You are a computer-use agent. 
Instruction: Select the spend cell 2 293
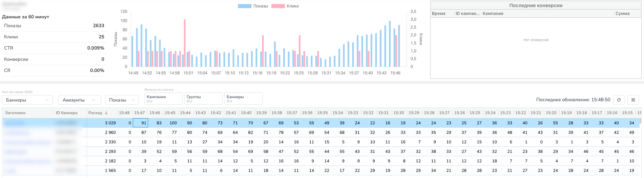pyautogui.click(x=110, y=152)
